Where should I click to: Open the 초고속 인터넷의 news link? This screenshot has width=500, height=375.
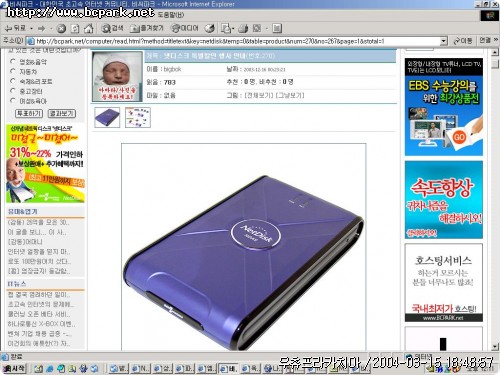[41, 304]
